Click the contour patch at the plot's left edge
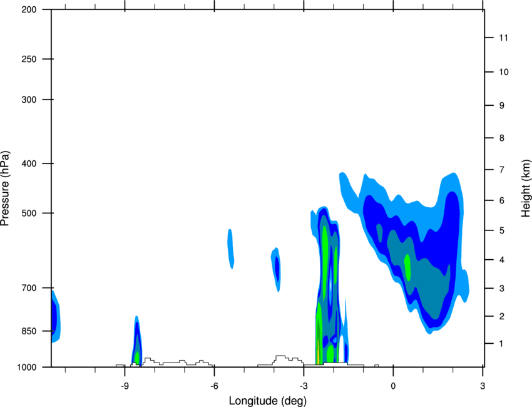Image resolution: width=532 pixels, height=407 pixels. tap(56, 316)
